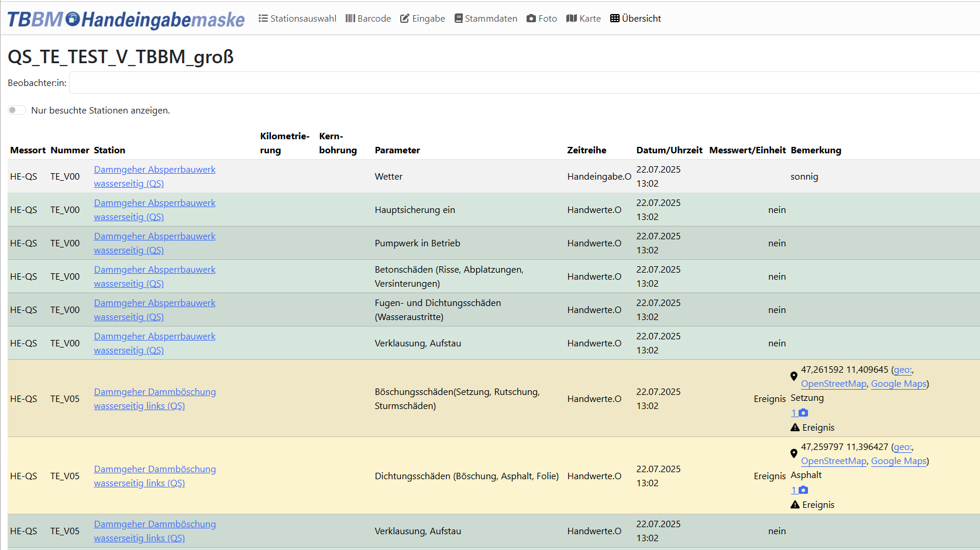Click the Zeitreihe column header
The width and height of the screenshot is (980, 550).
[x=587, y=150]
